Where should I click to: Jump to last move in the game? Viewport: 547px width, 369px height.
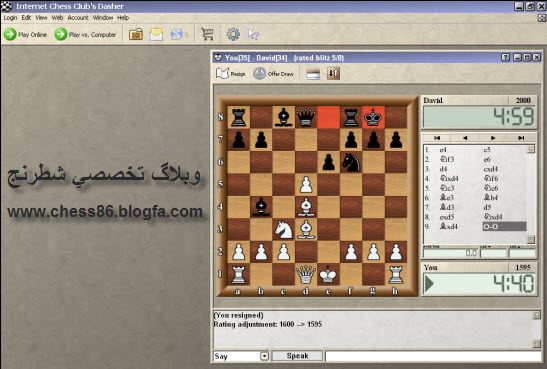(521, 138)
